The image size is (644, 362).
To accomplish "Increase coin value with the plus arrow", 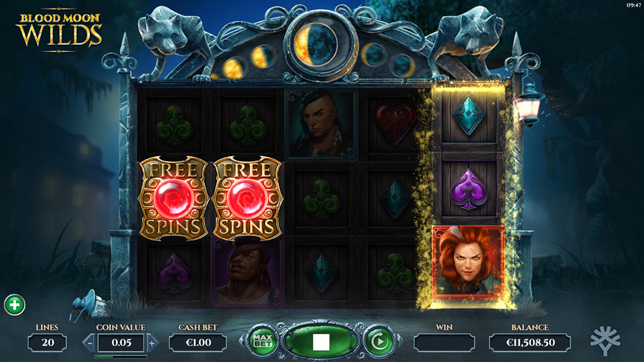I will (x=152, y=343).
